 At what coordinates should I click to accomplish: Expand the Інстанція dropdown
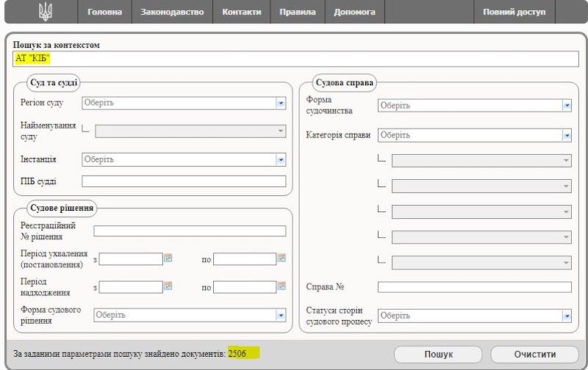click(x=280, y=159)
